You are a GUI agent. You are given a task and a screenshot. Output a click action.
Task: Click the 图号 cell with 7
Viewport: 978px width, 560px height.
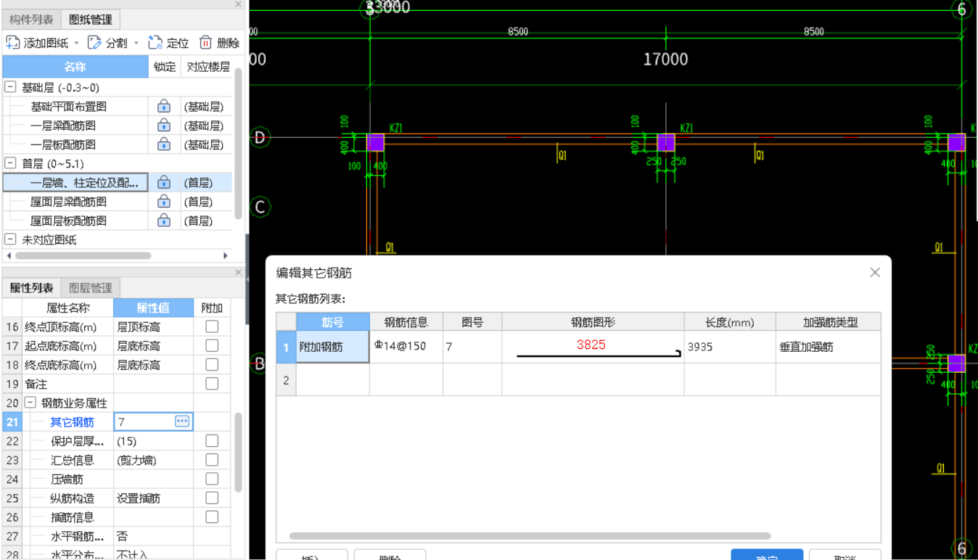coord(472,347)
